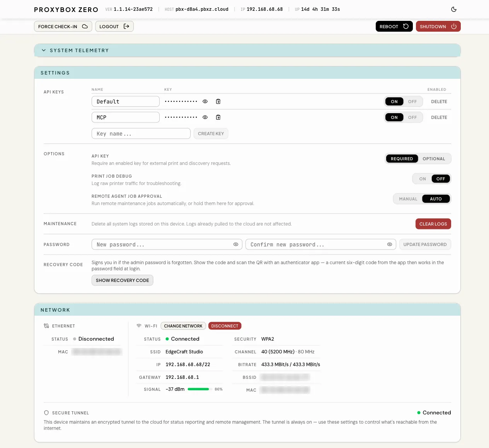Focus the Default key name field
Image resolution: width=489 pixels, height=448 pixels.
point(126,102)
